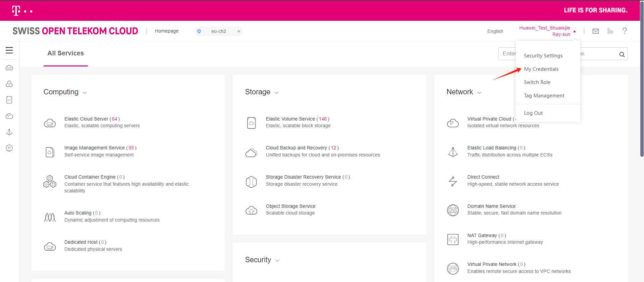Open the Direct Connect link
644x282 pixels.
[483, 177]
